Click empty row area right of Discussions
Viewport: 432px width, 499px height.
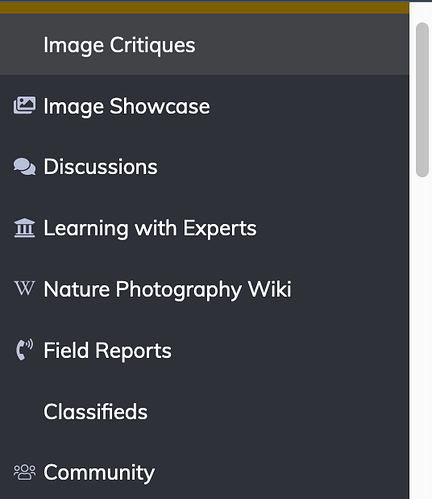(x=283, y=167)
